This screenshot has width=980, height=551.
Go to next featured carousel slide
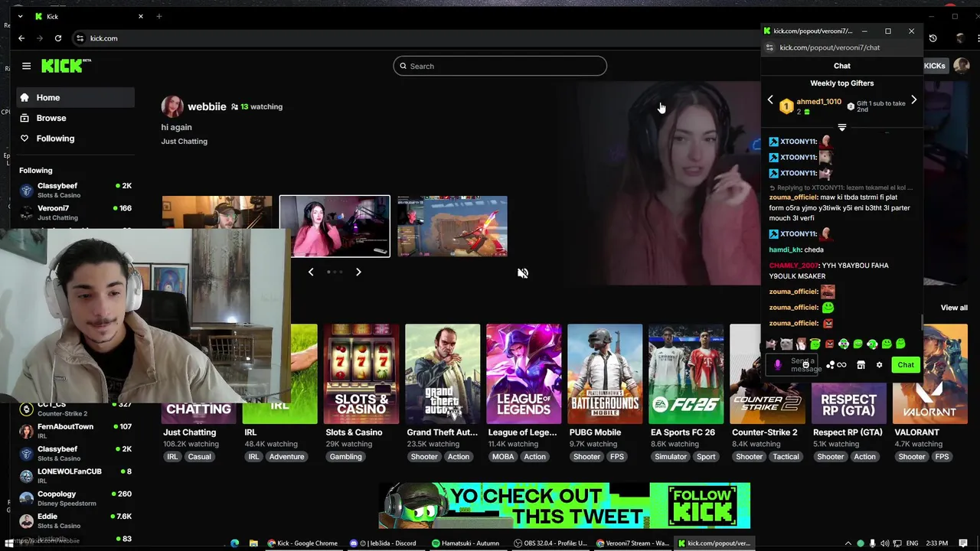pos(358,272)
